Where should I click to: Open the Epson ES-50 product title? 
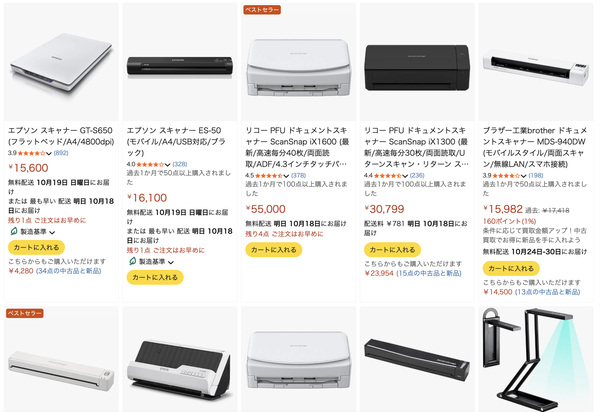point(176,142)
